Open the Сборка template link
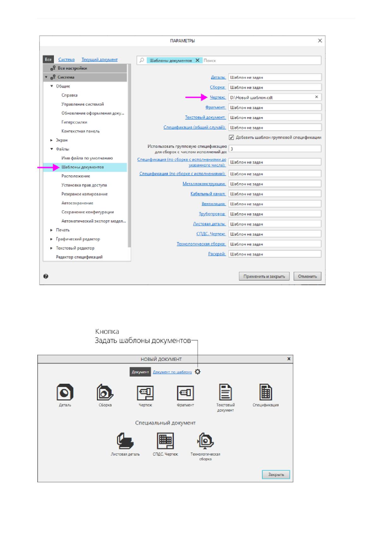This screenshot has width=392, height=555. click(x=218, y=87)
